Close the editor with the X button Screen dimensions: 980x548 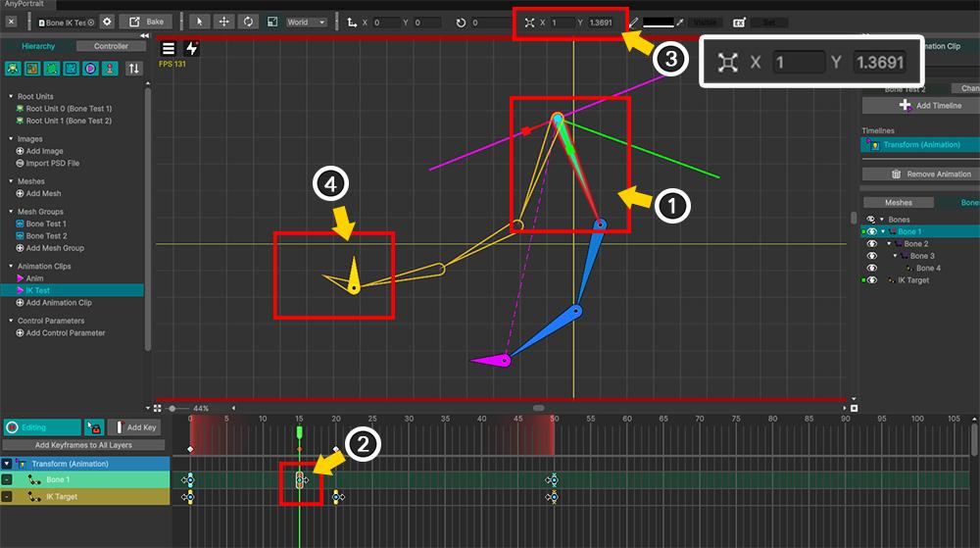point(11,22)
